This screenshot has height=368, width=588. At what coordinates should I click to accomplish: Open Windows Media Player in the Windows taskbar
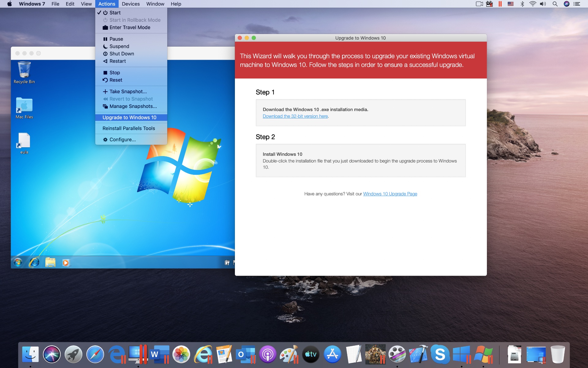point(66,263)
